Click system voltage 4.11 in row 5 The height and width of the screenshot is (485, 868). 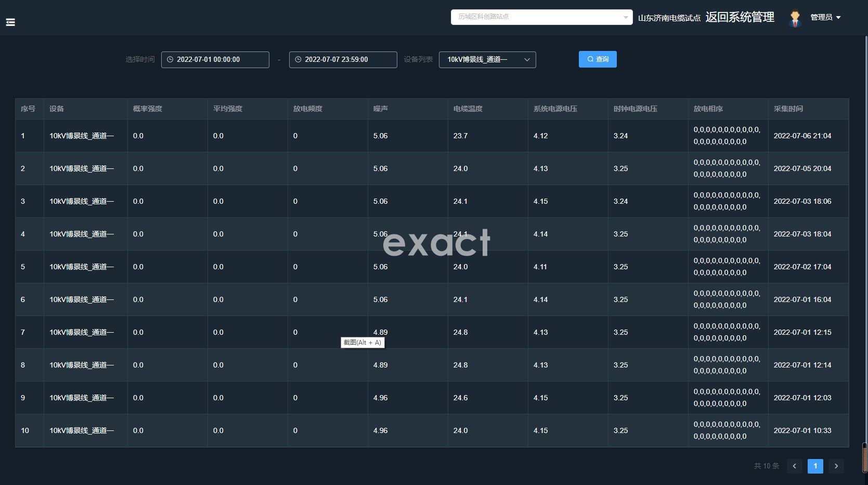(540, 267)
